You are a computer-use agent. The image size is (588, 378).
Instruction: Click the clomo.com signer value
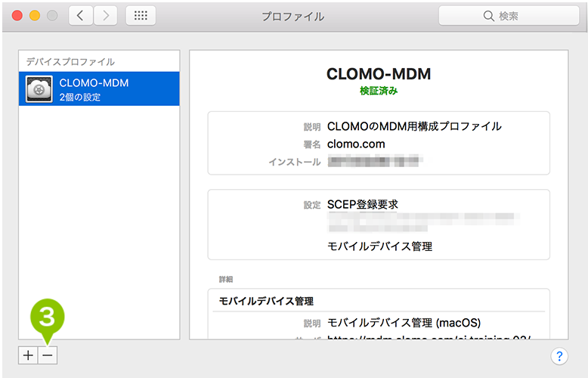(356, 144)
